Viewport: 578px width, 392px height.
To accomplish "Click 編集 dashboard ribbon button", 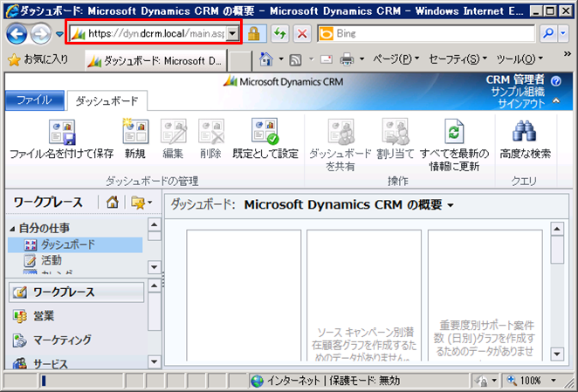I will coord(173,140).
